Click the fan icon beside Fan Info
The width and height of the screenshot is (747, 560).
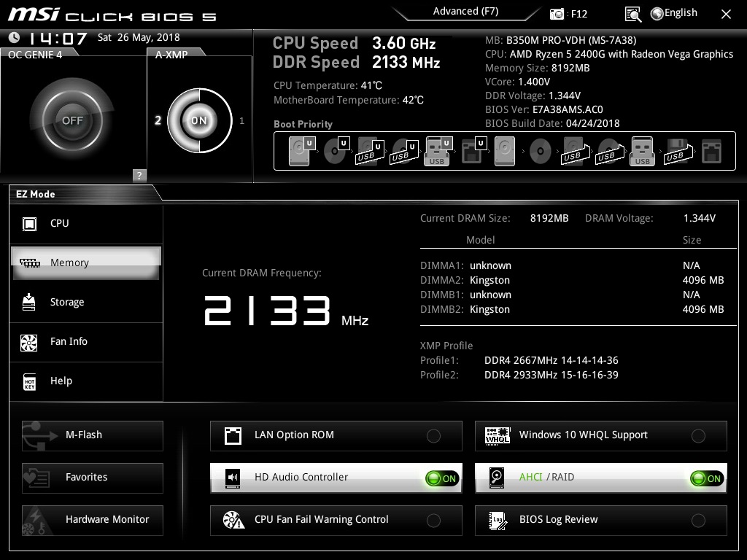click(28, 342)
